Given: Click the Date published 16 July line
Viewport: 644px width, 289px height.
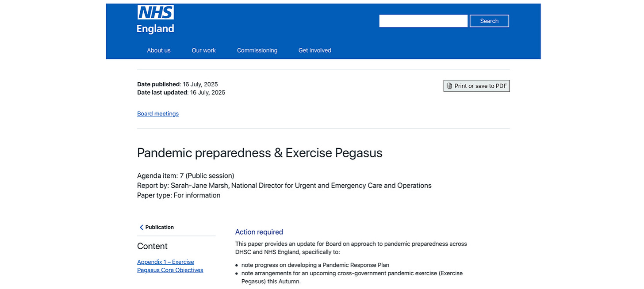Looking at the screenshot, I should (177, 84).
